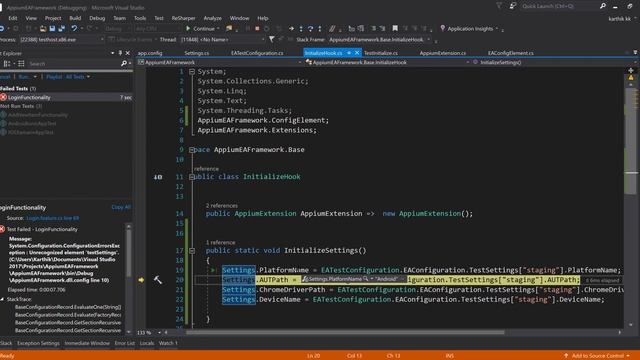This screenshot has height=360, width=640.
Task: Click the Show Next Statement arrow icon
Action: (291, 29)
